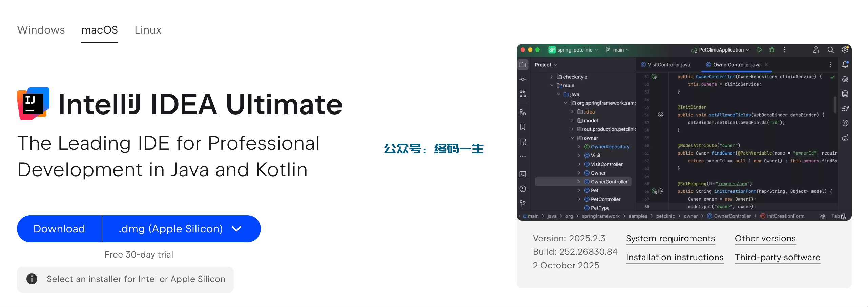Collapse the owner package in project tree
Screen dimensions: 868x307
[573, 138]
